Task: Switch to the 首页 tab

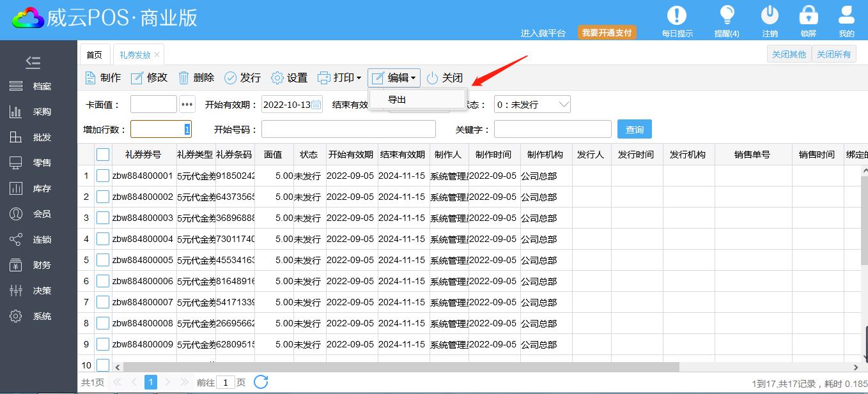Action: coord(94,55)
